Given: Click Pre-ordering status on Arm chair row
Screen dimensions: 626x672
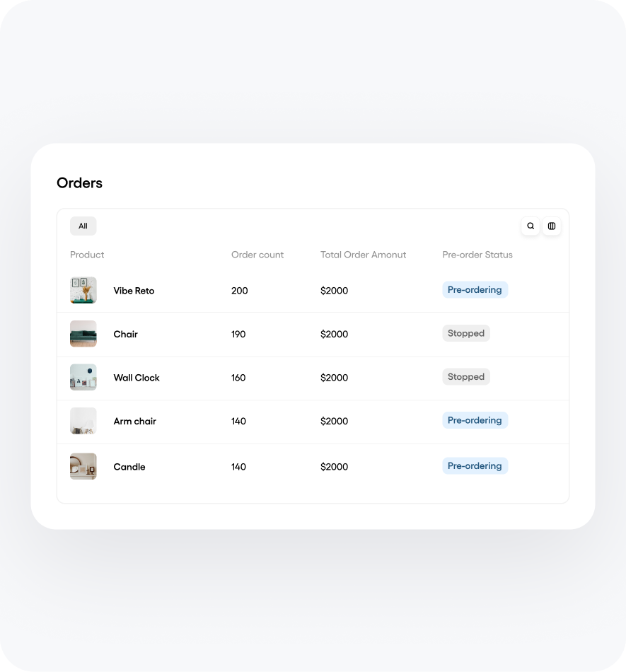Looking at the screenshot, I should pos(475,420).
